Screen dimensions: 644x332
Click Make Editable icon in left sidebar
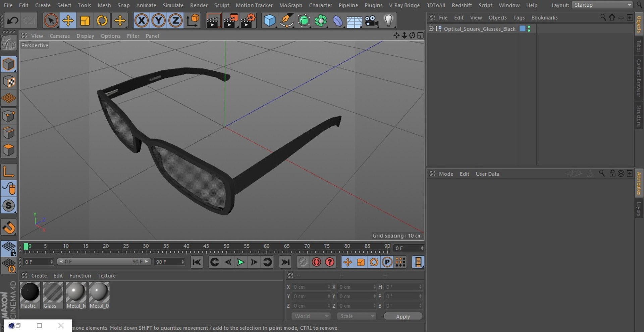[x=9, y=43]
